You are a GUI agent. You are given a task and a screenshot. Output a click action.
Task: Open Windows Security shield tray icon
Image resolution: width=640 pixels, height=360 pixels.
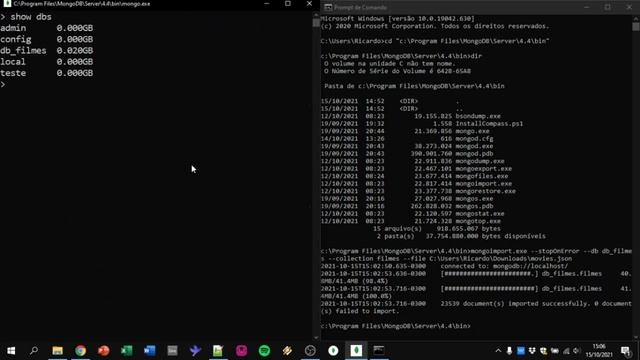pos(543,351)
